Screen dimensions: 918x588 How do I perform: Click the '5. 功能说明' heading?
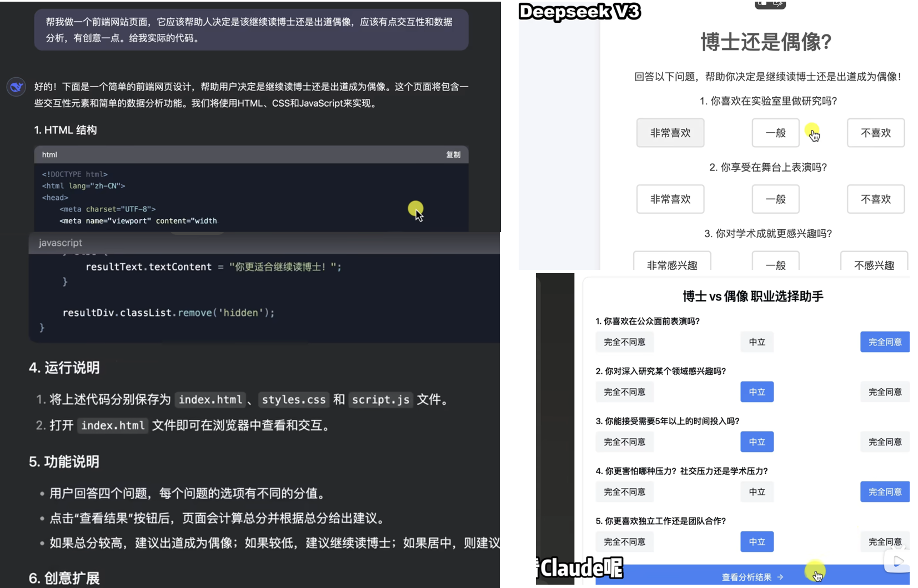[64, 462]
